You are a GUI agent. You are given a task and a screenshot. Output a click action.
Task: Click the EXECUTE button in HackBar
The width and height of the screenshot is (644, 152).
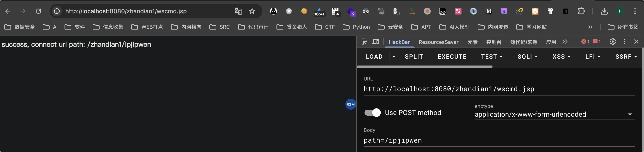[x=452, y=57]
